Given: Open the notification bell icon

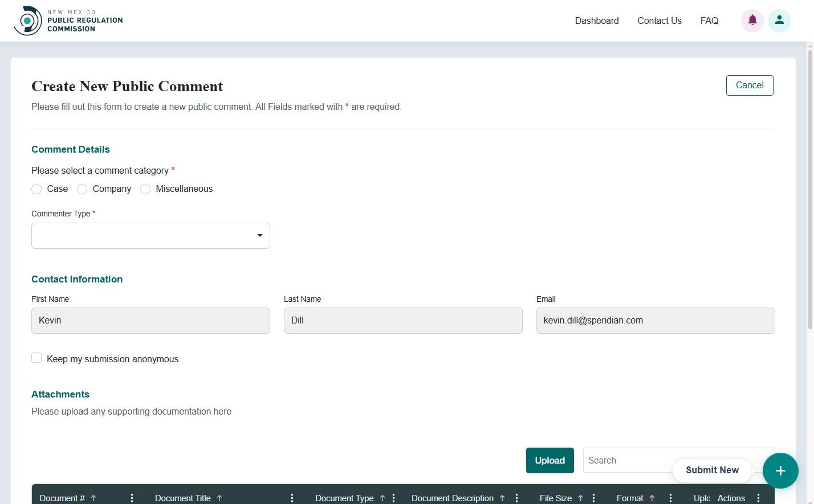Looking at the screenshot, I should pos(752,20).
